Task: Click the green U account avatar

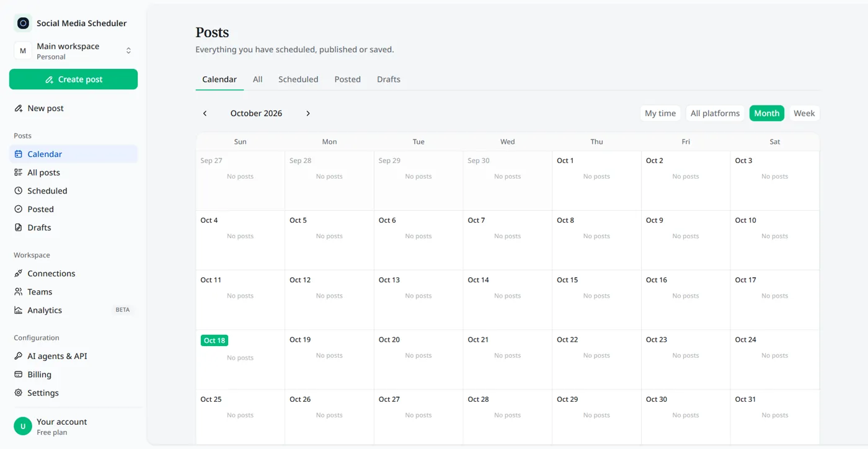Action: click(x=23, y=426)
